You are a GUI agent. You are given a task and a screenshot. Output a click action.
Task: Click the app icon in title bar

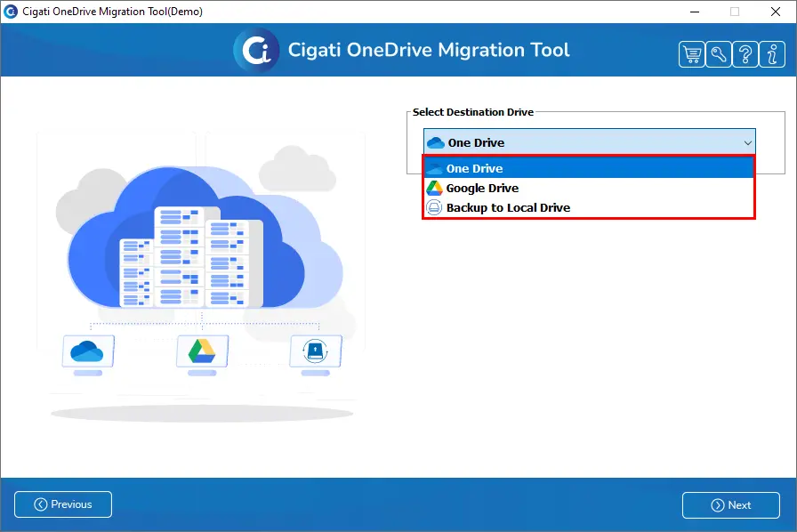pyautogui.click(x=11, y=12)
